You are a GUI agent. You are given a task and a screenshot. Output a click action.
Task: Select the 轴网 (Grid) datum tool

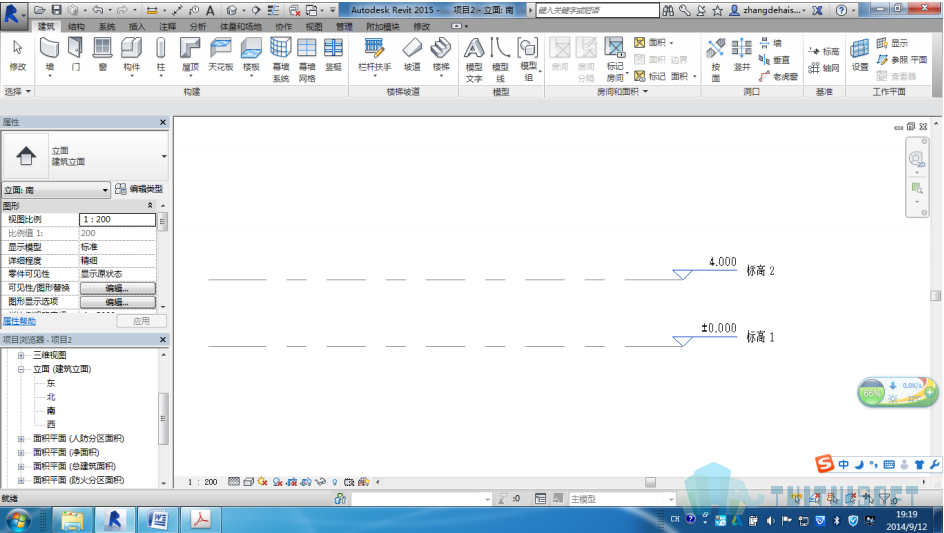click(824, 67)
